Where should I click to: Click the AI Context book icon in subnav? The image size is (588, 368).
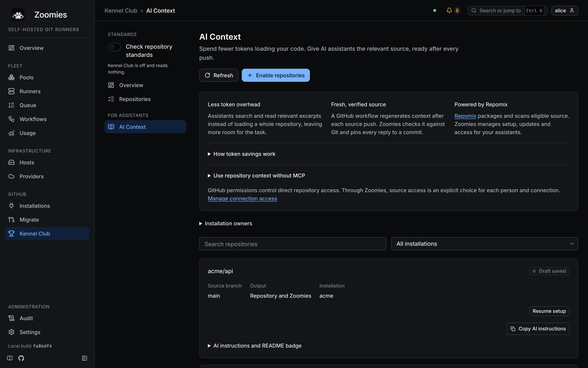point(111,127)
